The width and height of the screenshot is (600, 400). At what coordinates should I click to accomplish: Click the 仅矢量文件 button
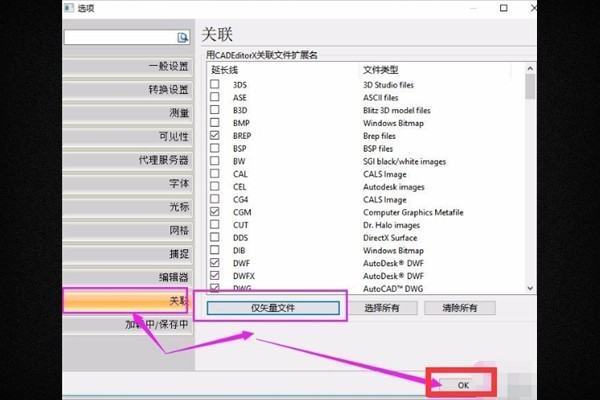click(273, 308)
